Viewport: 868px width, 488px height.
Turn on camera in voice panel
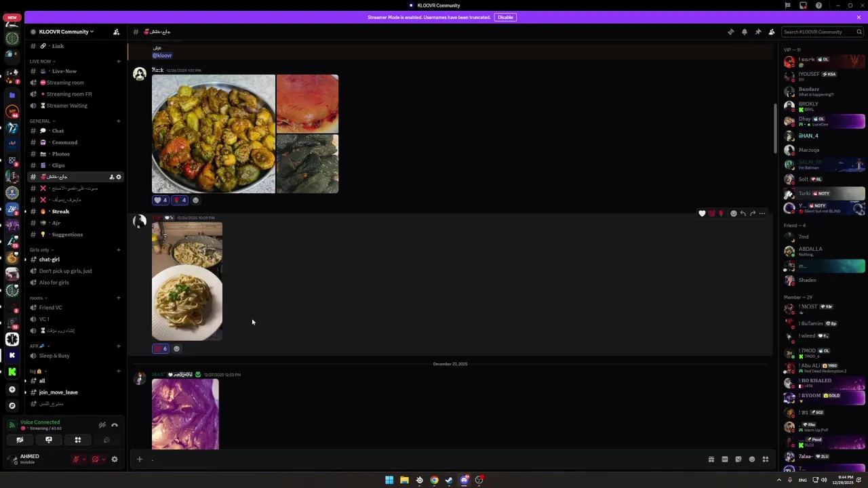click(x=20, y=440)
